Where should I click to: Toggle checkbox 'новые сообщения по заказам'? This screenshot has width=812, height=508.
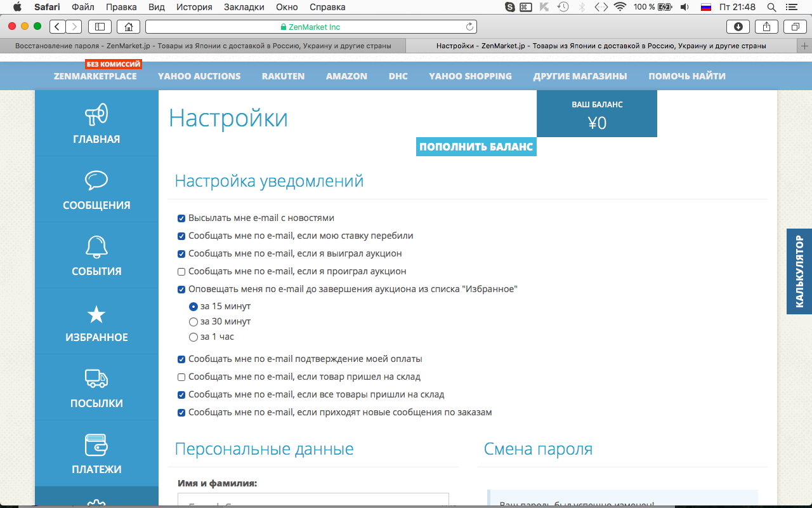181,413
